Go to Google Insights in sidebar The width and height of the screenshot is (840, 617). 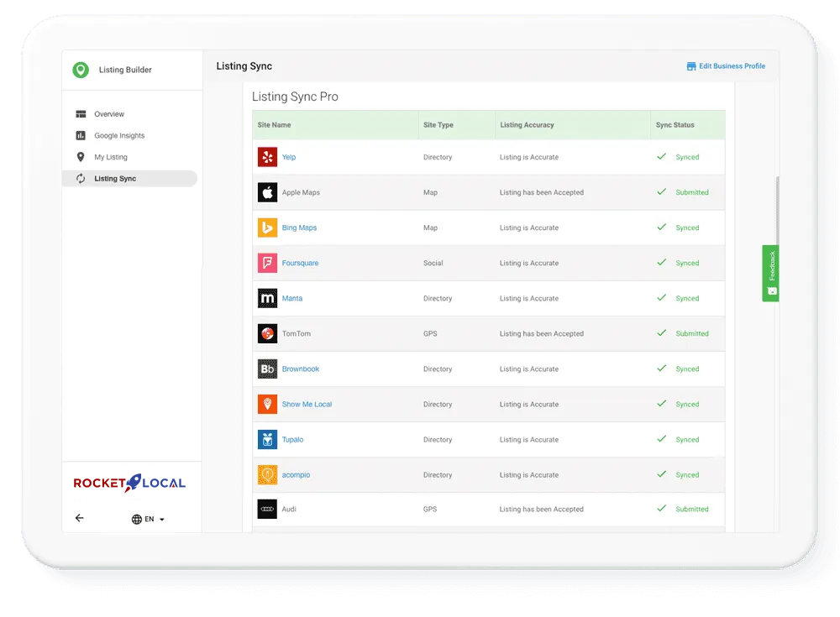click(x=118, y=136)
